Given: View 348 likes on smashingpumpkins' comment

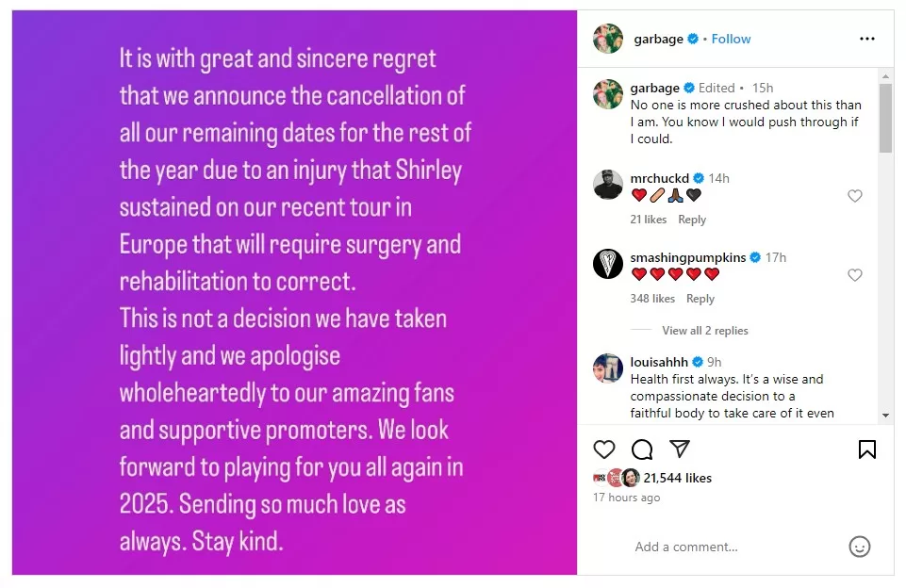Looking at the screenshot, I should pos(652,299).
